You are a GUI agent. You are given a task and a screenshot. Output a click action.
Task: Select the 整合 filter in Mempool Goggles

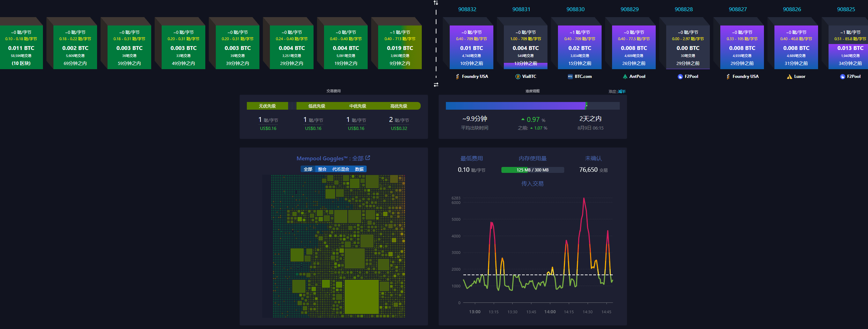322,169
